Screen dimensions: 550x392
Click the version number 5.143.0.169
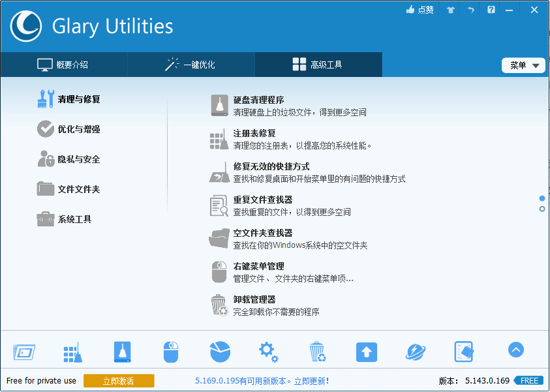coord(487,381)
